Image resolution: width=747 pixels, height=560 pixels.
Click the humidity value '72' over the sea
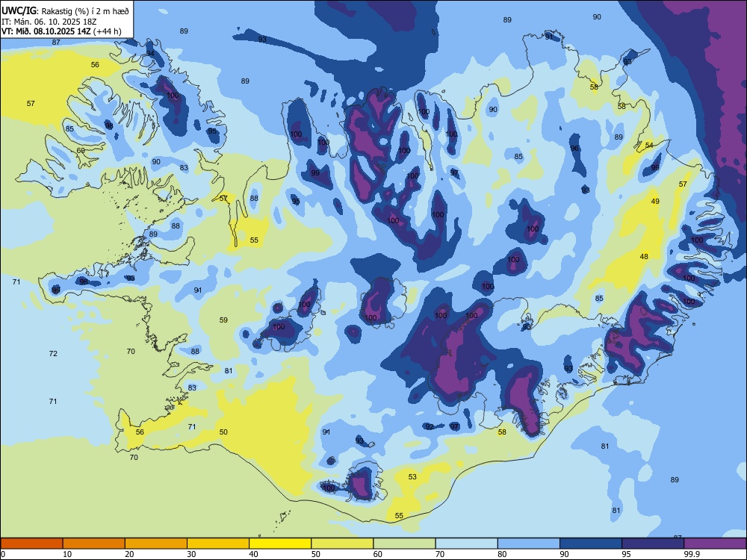[53, 353]
